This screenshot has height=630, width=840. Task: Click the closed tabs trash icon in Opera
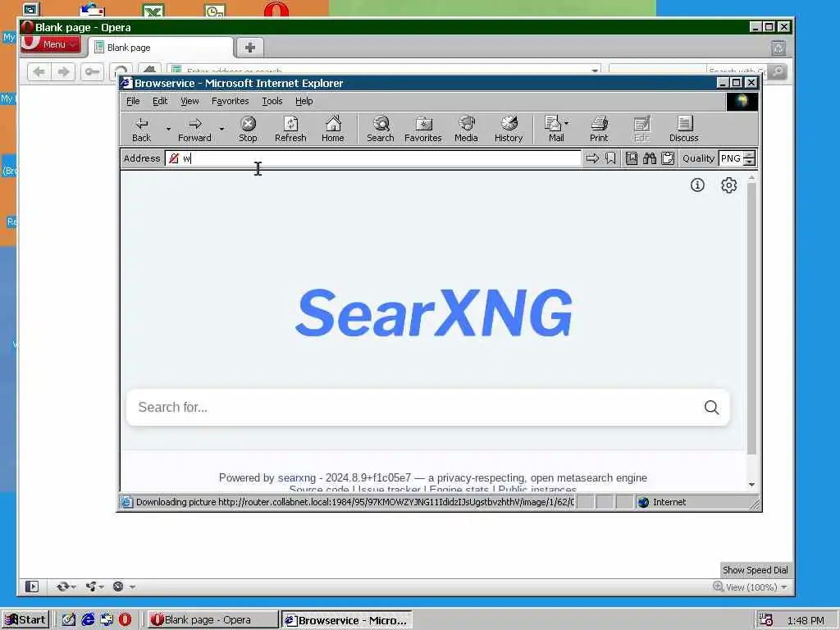pyautogui.click(x=778, y=48)
